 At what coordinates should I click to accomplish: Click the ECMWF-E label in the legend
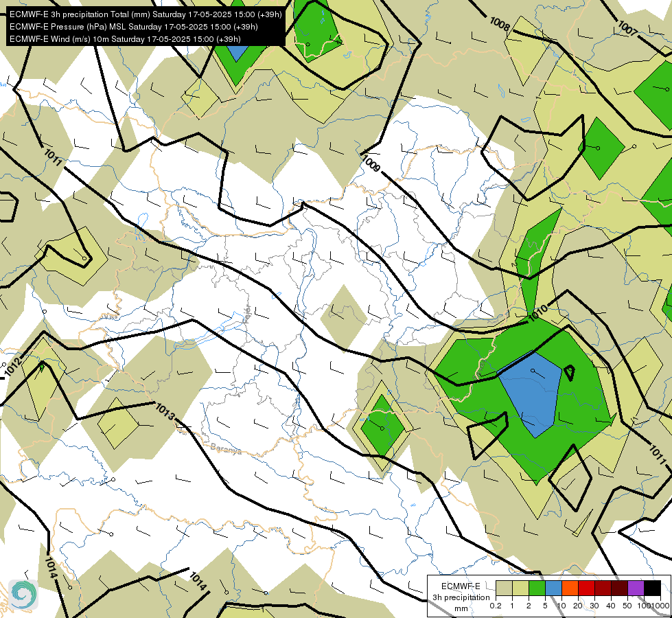point(461,586)
